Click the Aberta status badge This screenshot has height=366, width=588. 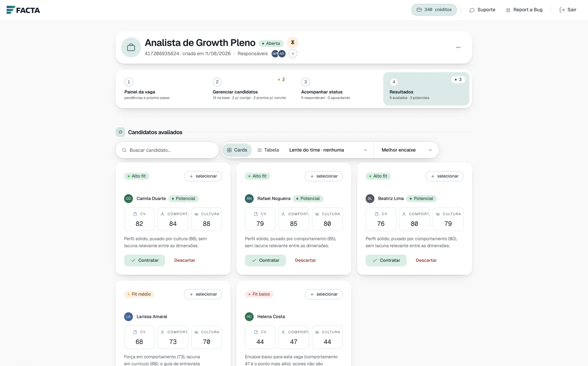pos(271,43)
